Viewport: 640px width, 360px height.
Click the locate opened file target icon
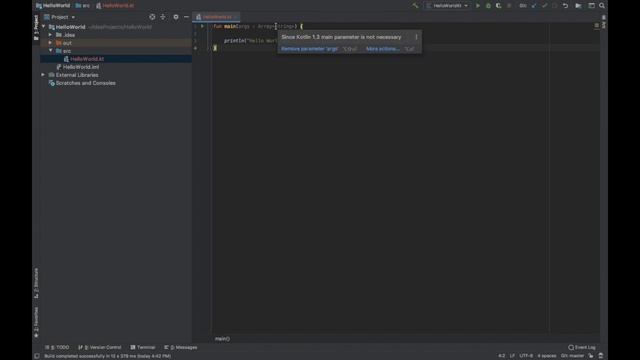[152, 17]
